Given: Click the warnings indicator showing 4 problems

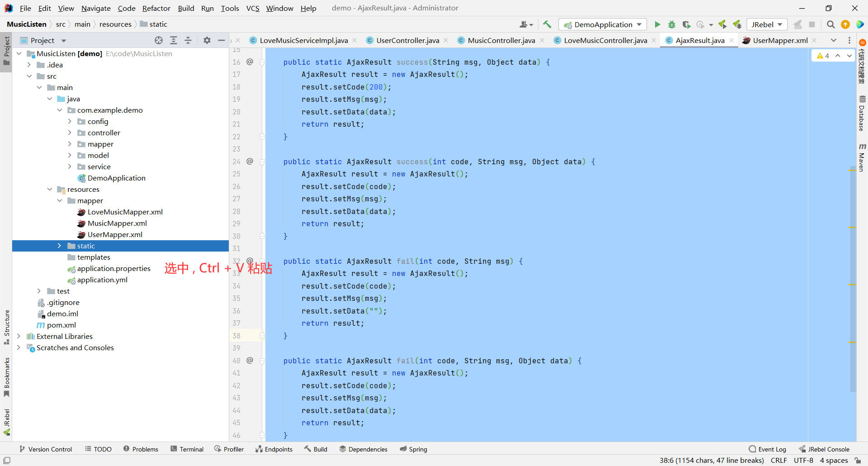Looking at the screenshot, I should point(823,56).
